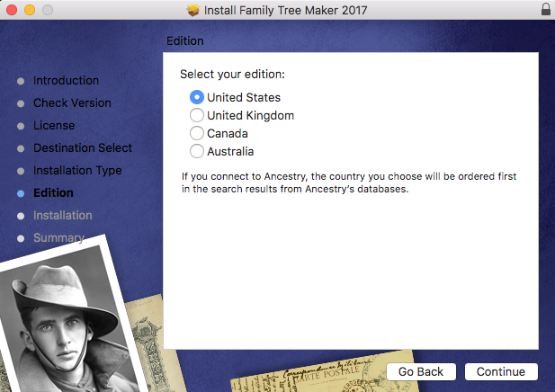Click the Continue button
Viewport: 555px width, 392px height.
point(501,372)
